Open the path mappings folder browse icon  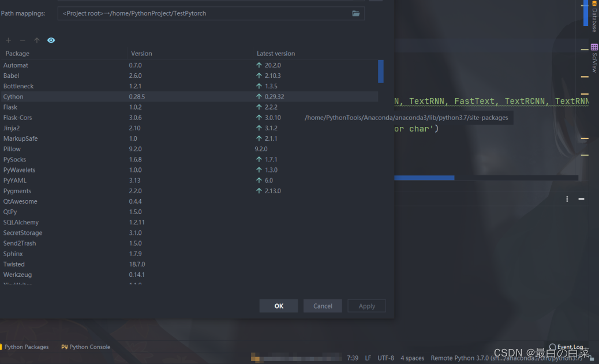355,13
